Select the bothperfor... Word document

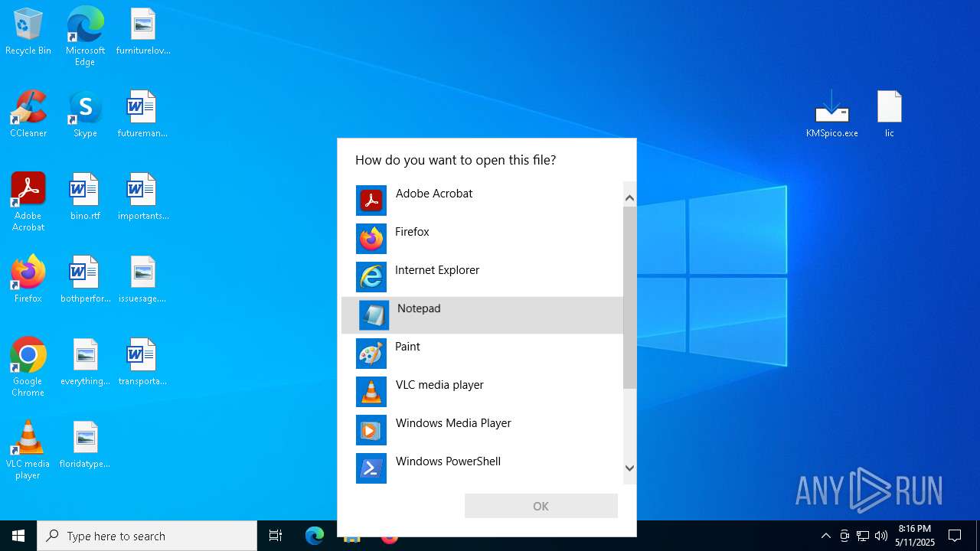pyautogui.click(x=85, y=279)
